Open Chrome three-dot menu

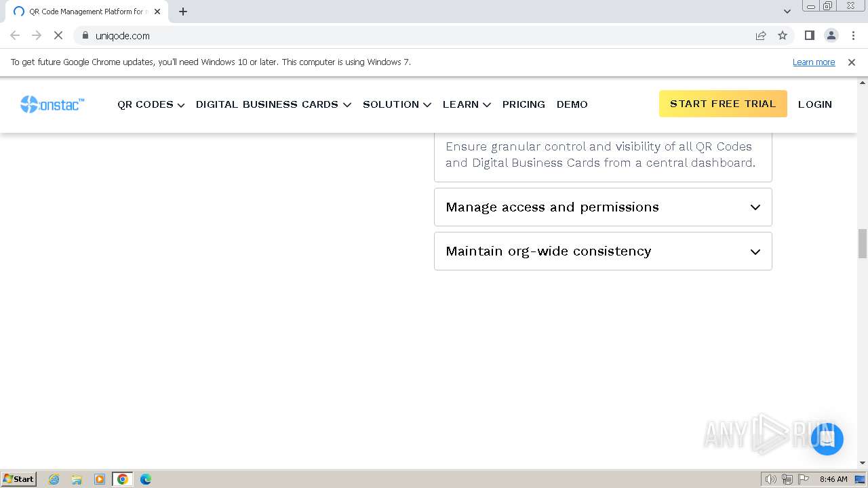point(853,35)
